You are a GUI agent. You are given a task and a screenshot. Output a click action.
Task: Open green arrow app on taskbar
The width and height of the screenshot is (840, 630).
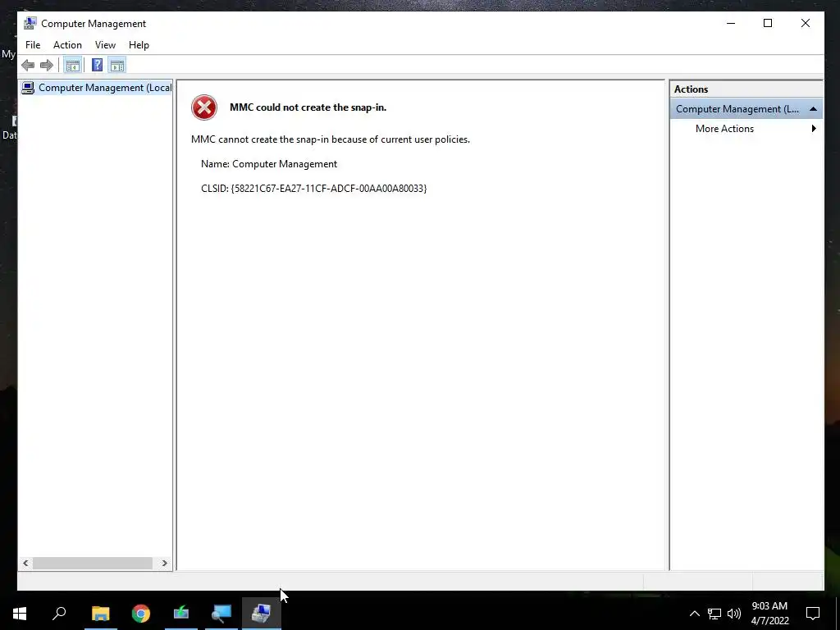181,614
